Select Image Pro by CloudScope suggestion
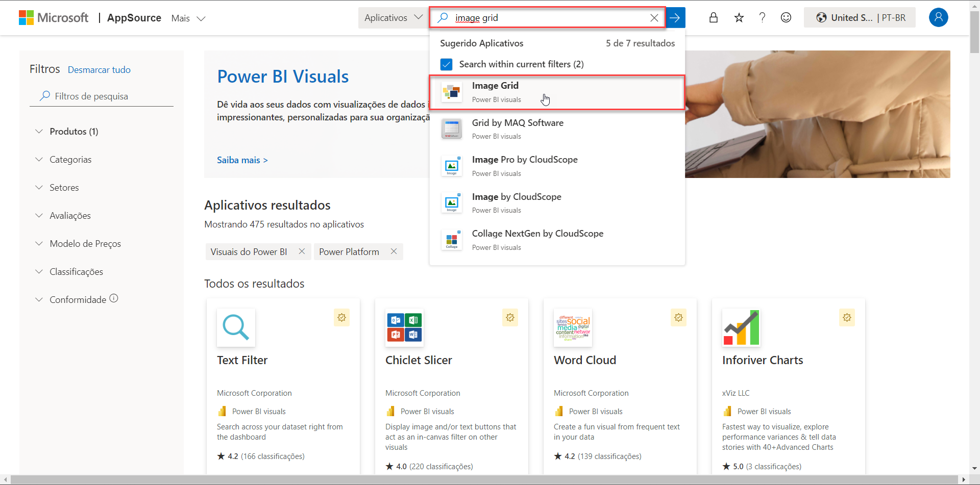This screenshot has width=980, height=485. 557,166
